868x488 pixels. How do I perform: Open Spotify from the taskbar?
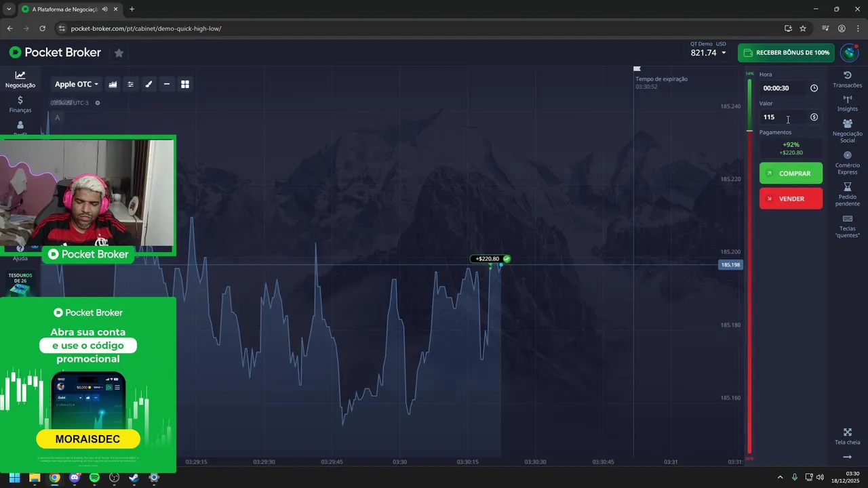[94, 477]
